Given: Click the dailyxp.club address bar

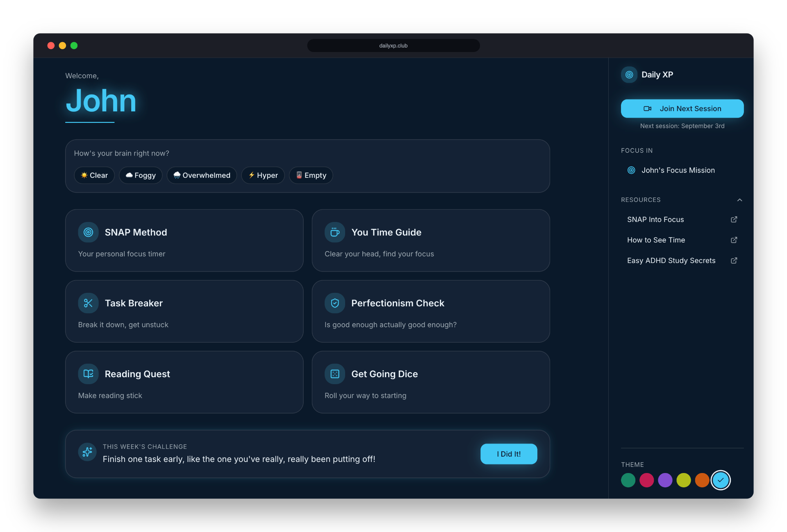Looking at the screenshot, I should tap(393, 45).
